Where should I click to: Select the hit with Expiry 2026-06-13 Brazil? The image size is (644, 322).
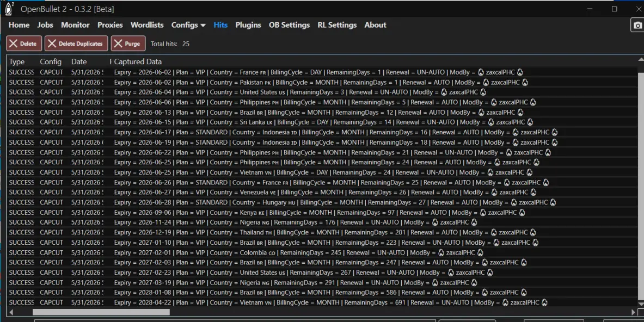(x=322, y=113)
